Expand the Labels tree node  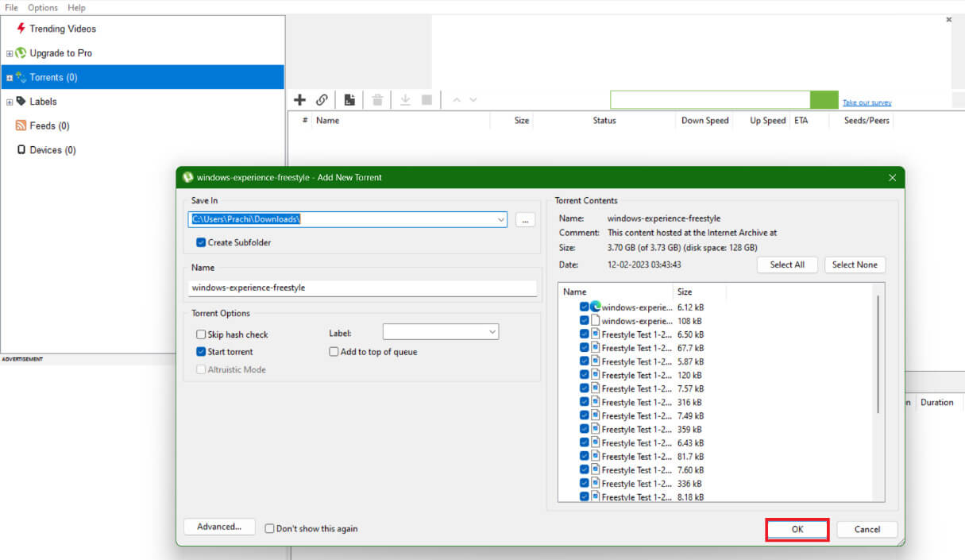[x=10, y=102]
